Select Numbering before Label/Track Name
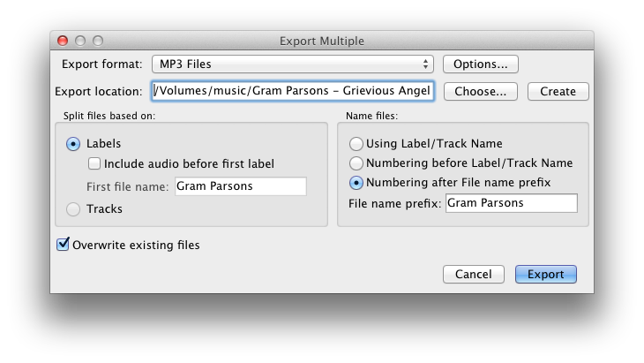644x363 pixels. 356,163
